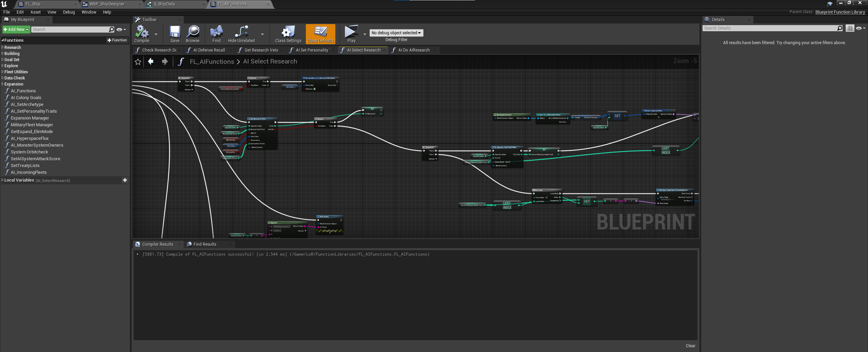Click Browse icon in toolbar

tap(193, 32)
